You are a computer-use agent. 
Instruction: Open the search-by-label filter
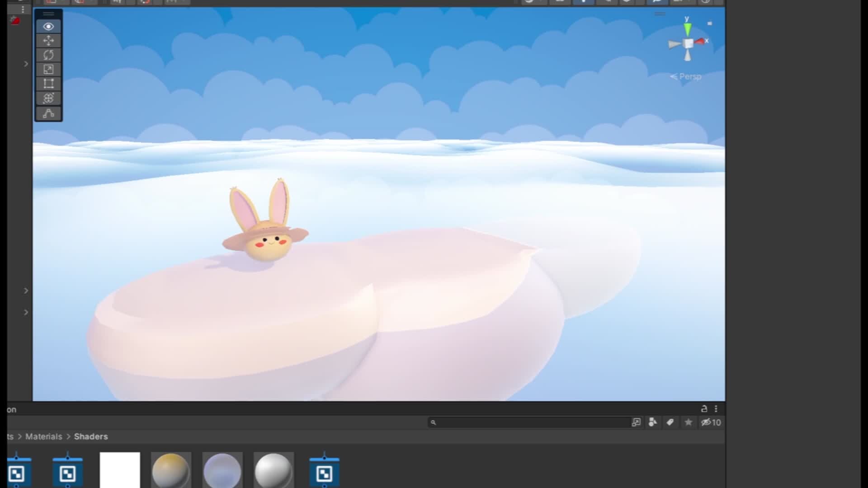coord(670,422)
